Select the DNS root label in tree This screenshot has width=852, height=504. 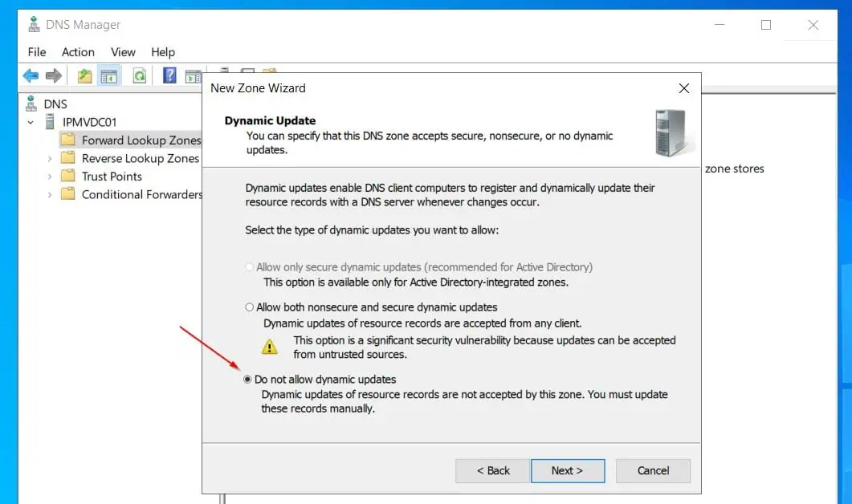(x=55, y=104)
